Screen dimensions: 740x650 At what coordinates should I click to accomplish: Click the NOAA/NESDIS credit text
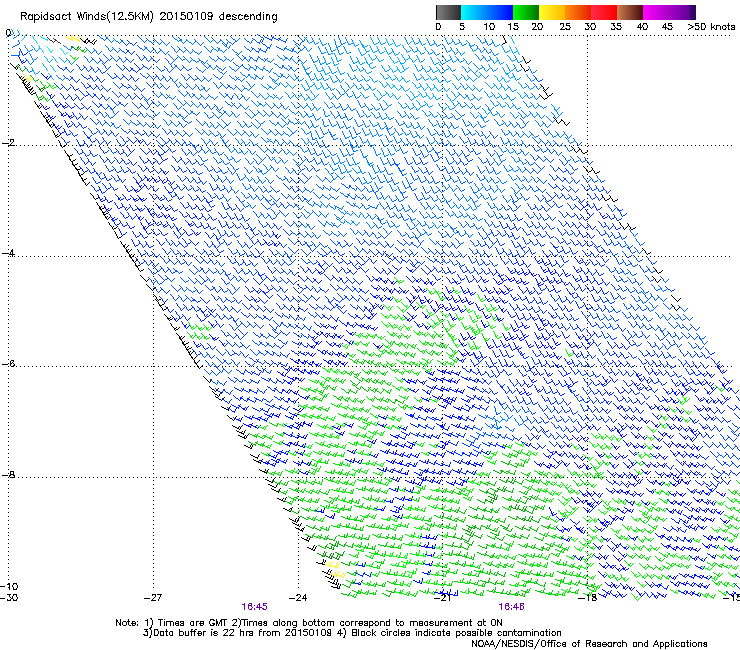(x=589, y=644)
